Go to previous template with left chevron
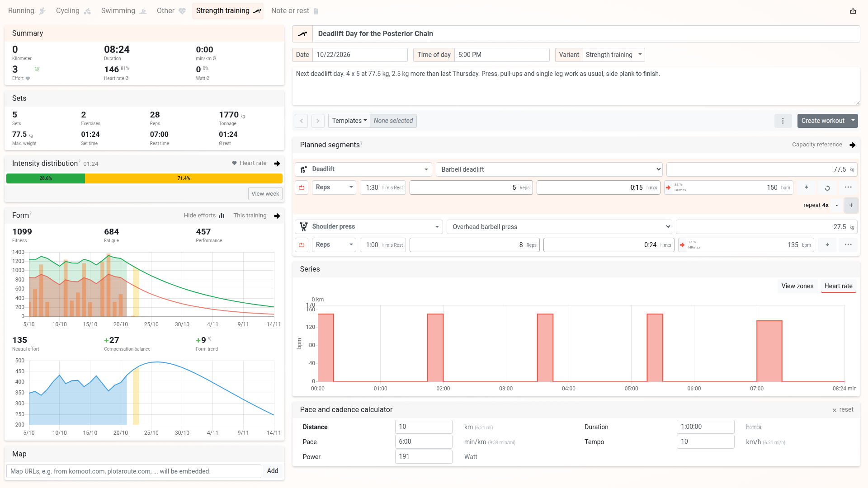Screen dimensions: 868x488 click(302, 121)
